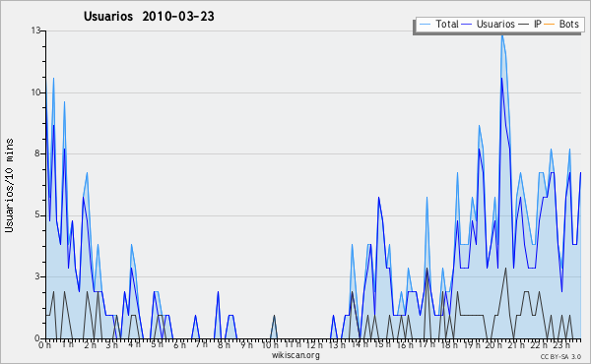591x364 pixels.
Task: Click the 6 h x-axis label
Action: pyautogui.click(x=179, y=344)
